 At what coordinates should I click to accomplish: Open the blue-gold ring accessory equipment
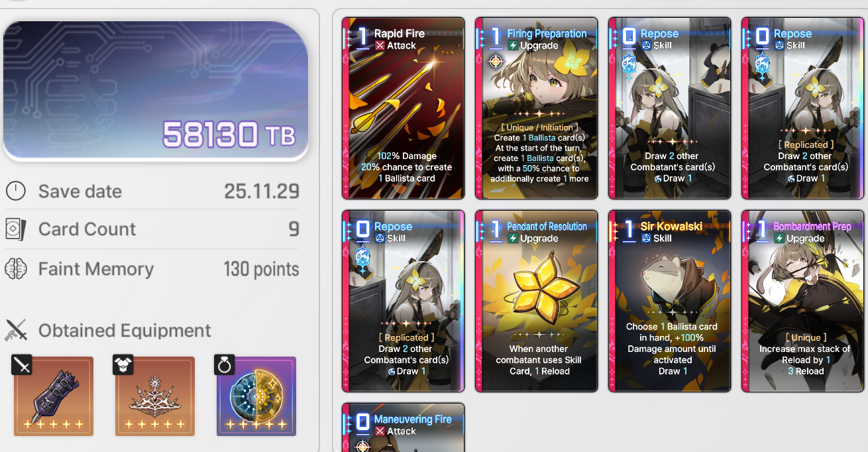point(256,396)
